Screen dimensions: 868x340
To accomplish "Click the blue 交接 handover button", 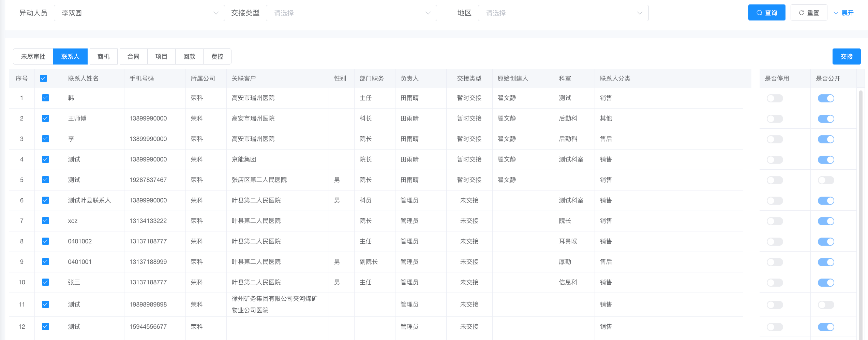I will [846, 56].
